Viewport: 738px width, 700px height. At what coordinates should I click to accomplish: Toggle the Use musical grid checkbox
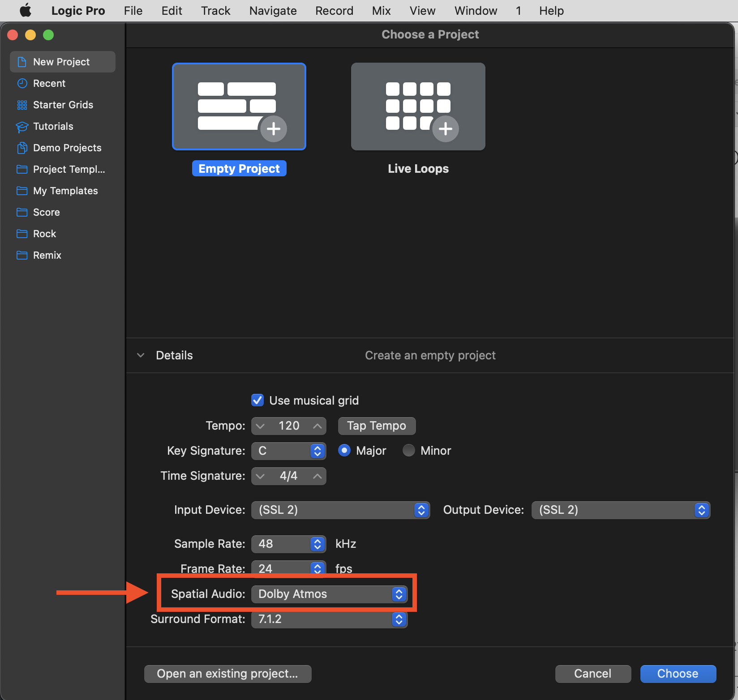click(x=257, y=400)
